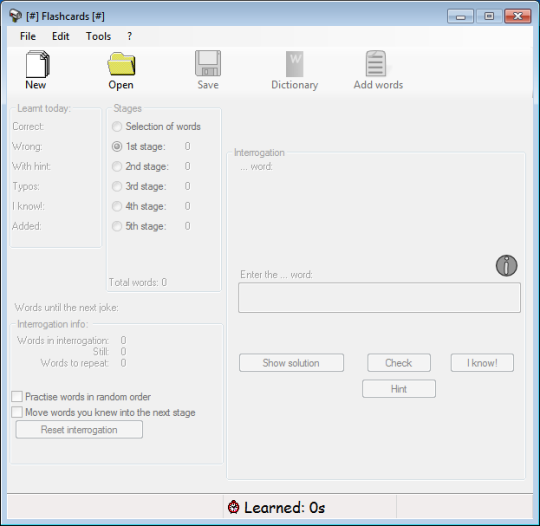The height and width of the screenshot is (526, 540).
Task: Open the ? help menu
Action: tap(129, 36)
